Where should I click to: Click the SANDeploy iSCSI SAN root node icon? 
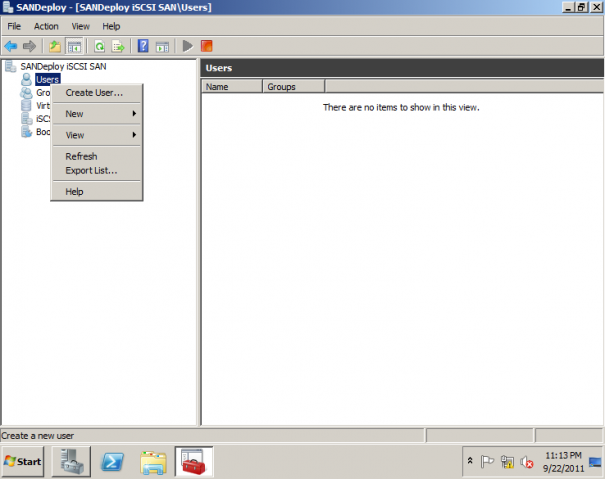[x=11, y=66]
